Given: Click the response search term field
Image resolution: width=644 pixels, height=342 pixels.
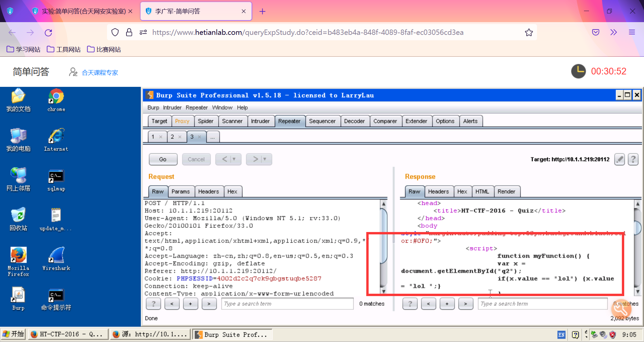Looking at the screenshot, I should (543, 304).
